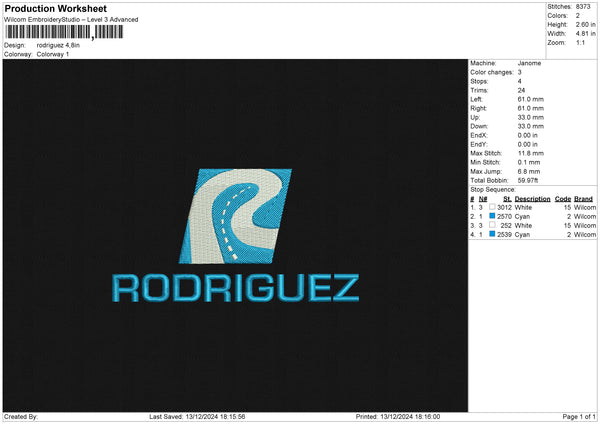
Task: Click 'White' description in row 3
Action: [x=523, y=225]
